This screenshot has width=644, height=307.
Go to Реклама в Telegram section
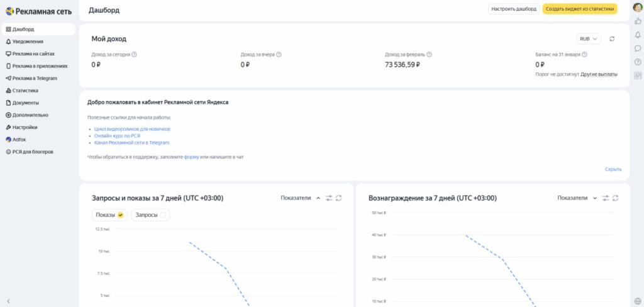click(x=35, y=78)
